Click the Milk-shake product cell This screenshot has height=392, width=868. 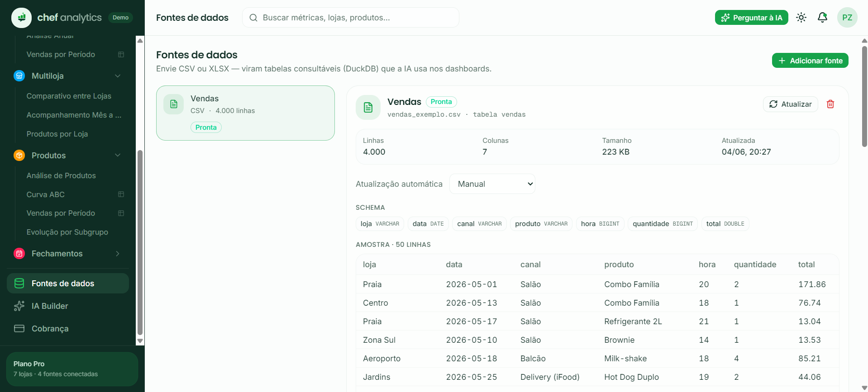[x=625, y=359]
